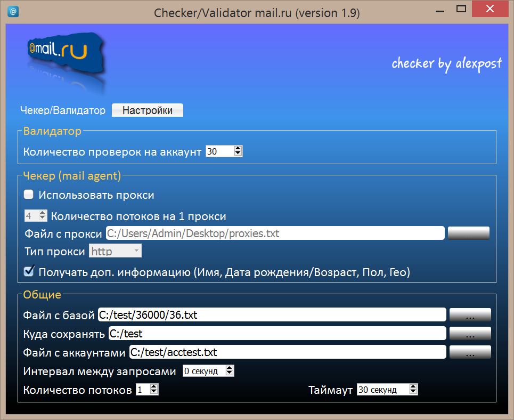
Task: Increase Количество проверок на аккаунт value
Action: 238,149
